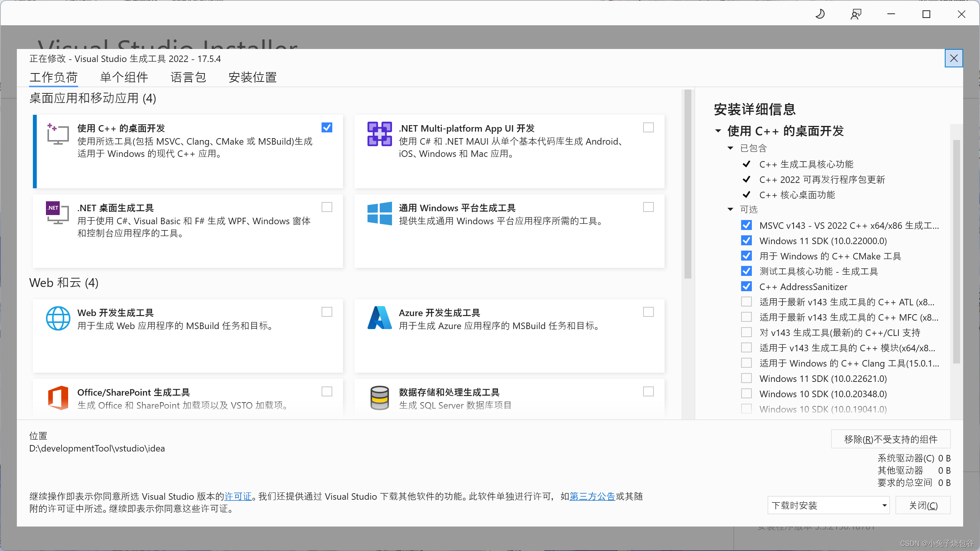
Task: Uncheck Windows 11 SDK (10.0.22000.0)
Action: (746, 240)
